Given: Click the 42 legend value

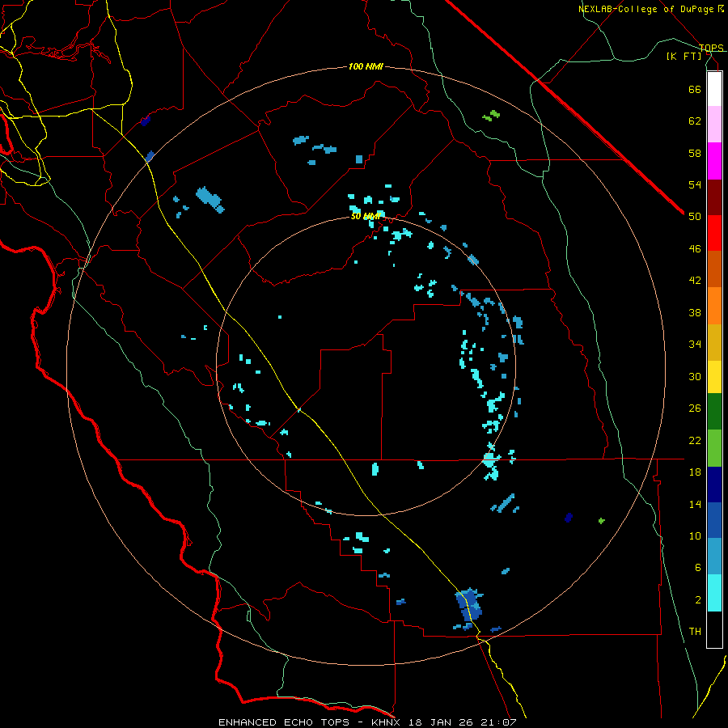Looking at the screenshot, I should (x=695, y=281).
